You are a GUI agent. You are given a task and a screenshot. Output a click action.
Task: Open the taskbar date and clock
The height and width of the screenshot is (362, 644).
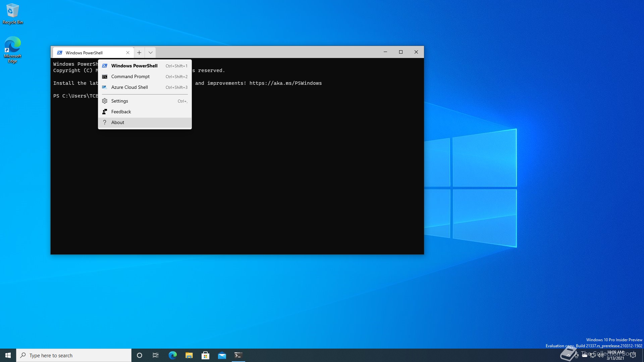point(615,355)
